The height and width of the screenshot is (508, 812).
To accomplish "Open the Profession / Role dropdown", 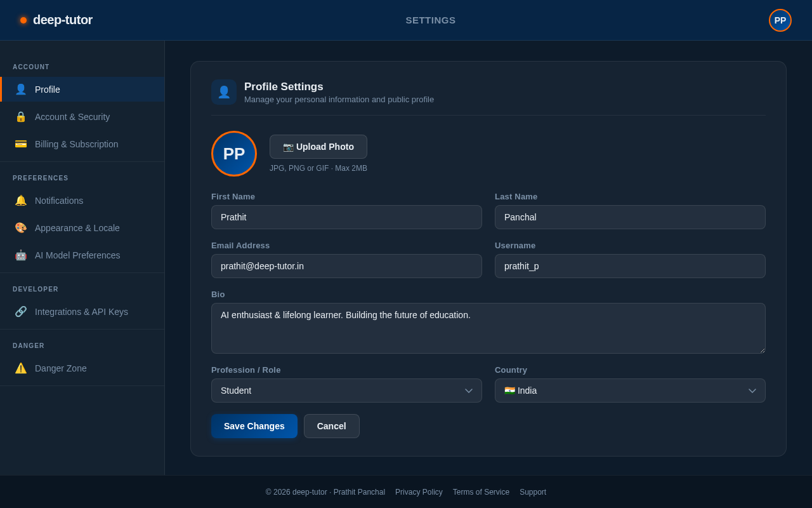I will point(346,391).
